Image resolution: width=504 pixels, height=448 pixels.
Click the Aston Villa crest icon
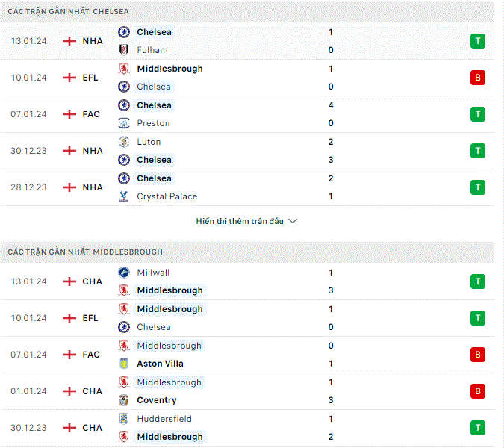(x=124, y=364)
